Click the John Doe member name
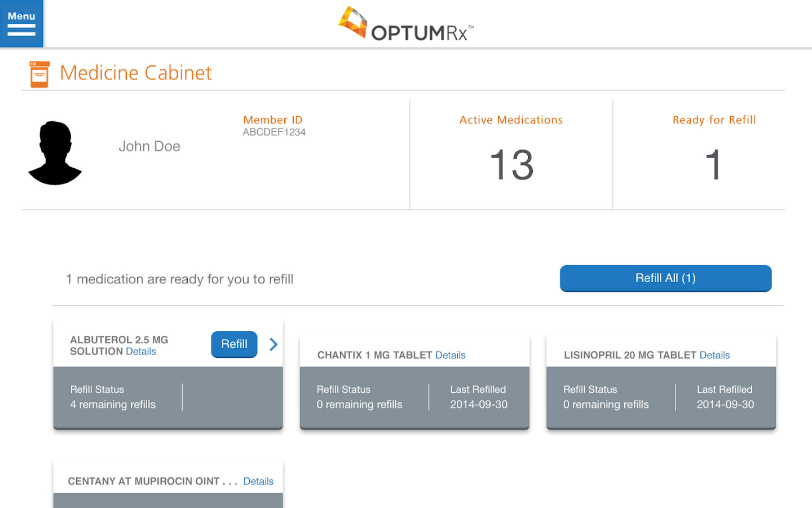The width and height of the screenshot is (812, 508). coord(149,147)
